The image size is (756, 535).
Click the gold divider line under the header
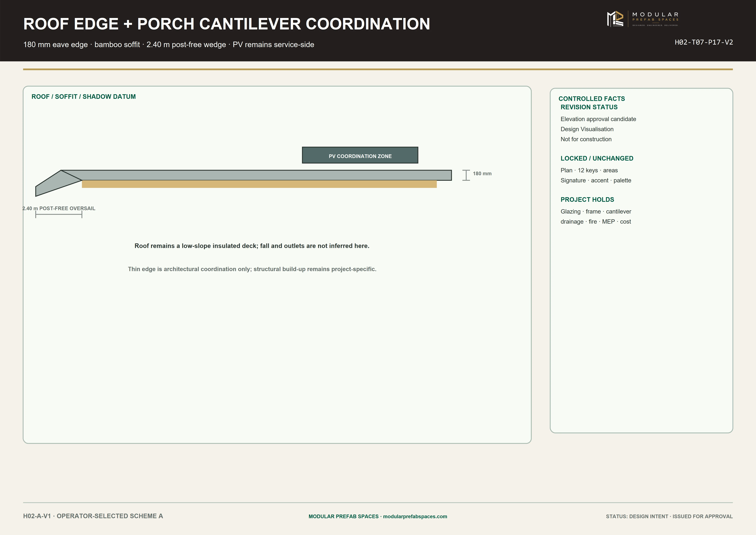point(378,69)
